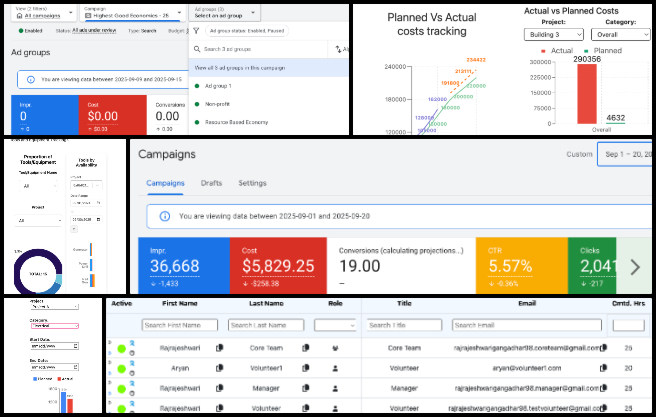Click the red Cost metric card showing $5,829.25

click(x=272, y=267)
